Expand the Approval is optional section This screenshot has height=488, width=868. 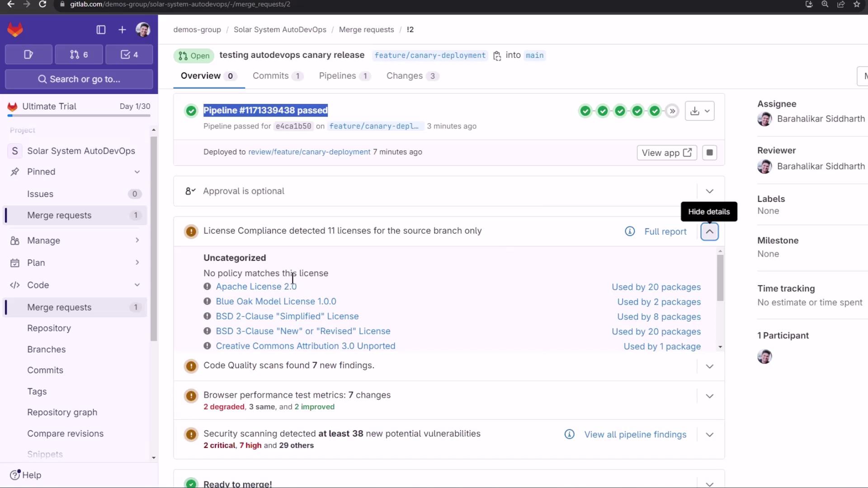[x=709, y=191]
